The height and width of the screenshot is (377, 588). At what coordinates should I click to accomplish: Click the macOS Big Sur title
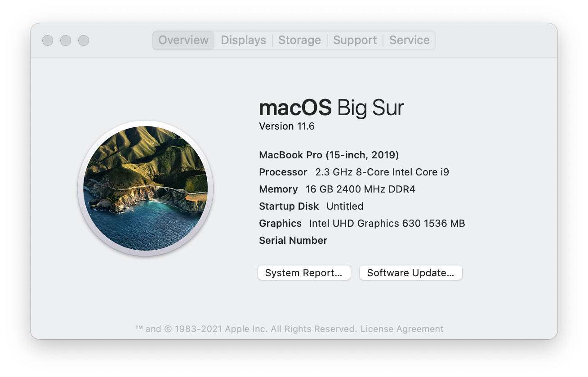(332, 108)
